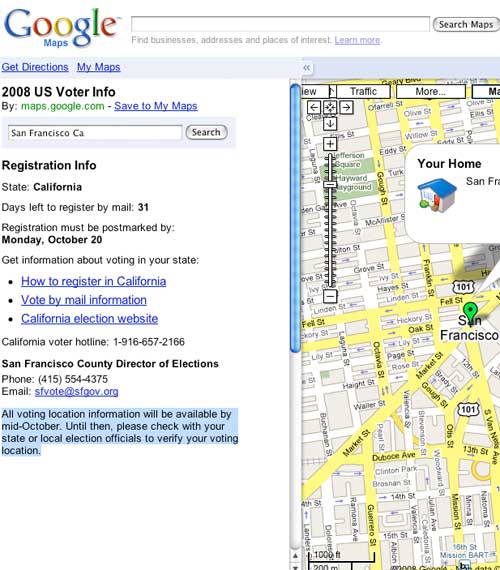Click the main Google Maps search field
This screenshot has width=500, height=570.
coord(280,24)
